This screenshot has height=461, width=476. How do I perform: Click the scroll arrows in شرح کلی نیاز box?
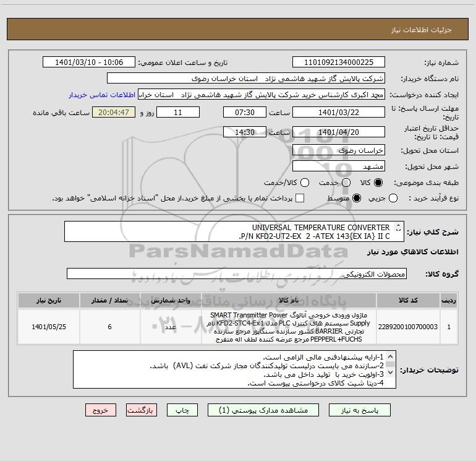tap(398, 227)
